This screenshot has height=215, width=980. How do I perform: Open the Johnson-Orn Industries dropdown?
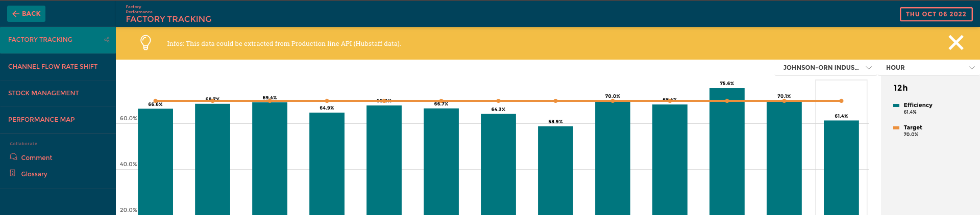pos(826,68)
